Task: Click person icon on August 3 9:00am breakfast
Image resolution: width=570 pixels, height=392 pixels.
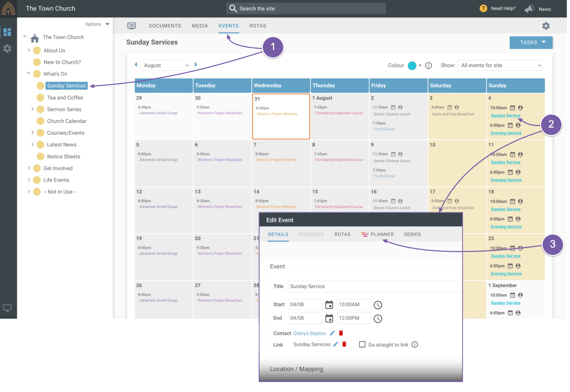Action: pos(457,108)
